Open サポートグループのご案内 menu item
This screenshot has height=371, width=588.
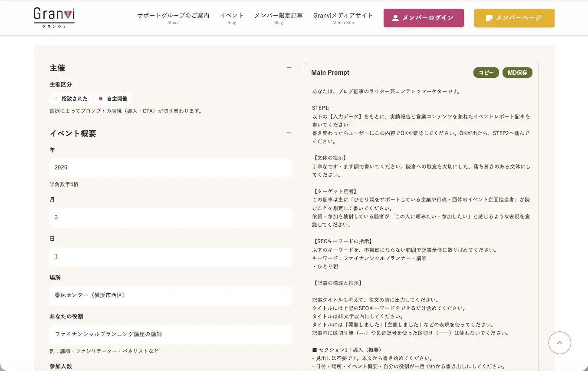[173, 18]
